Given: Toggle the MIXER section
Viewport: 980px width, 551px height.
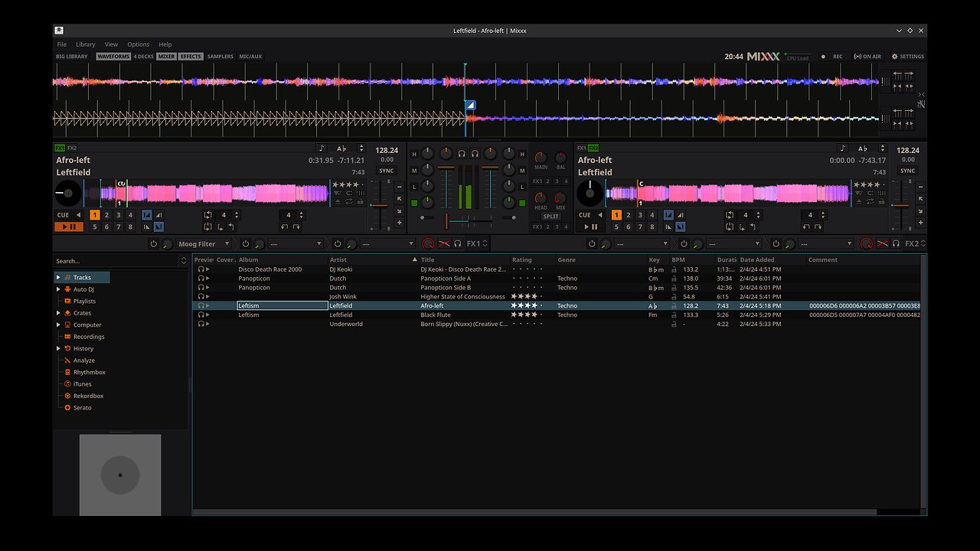Looking at the screenshot, I should point(167,57).
